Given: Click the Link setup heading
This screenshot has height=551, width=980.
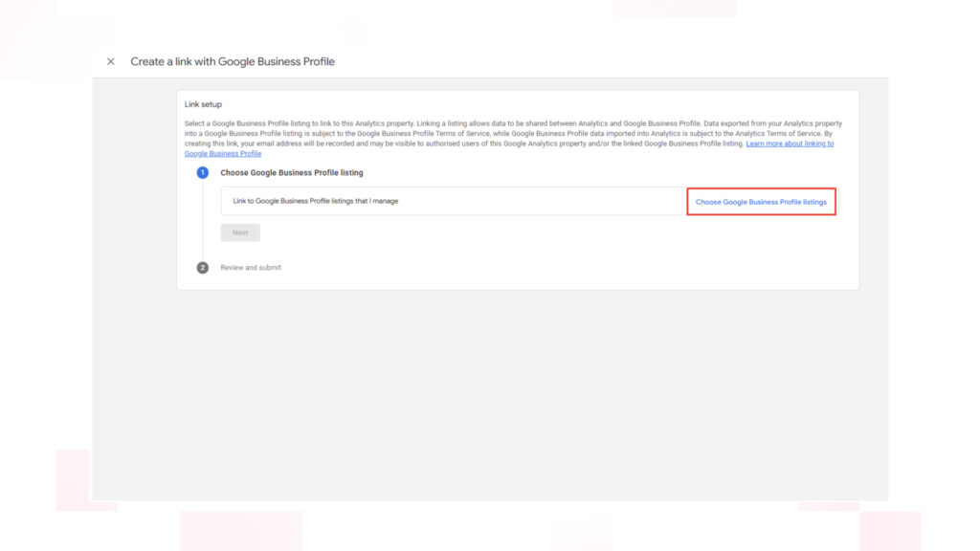Looking at the screenshot, I should [x=203, y=104].
